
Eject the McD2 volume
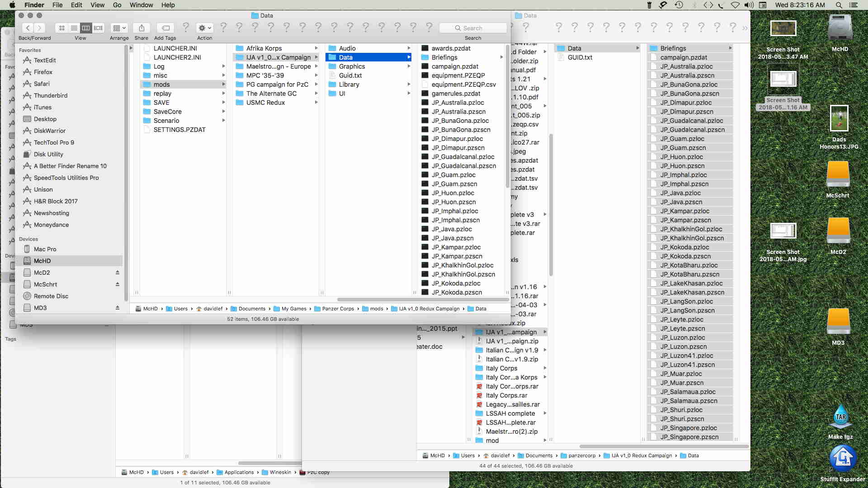(x=117, y=272)
